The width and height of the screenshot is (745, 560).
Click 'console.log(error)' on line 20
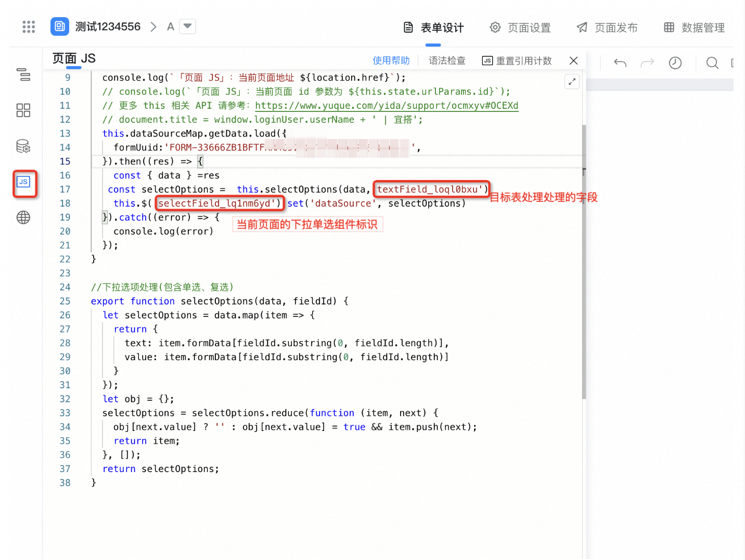click(163, 231)
